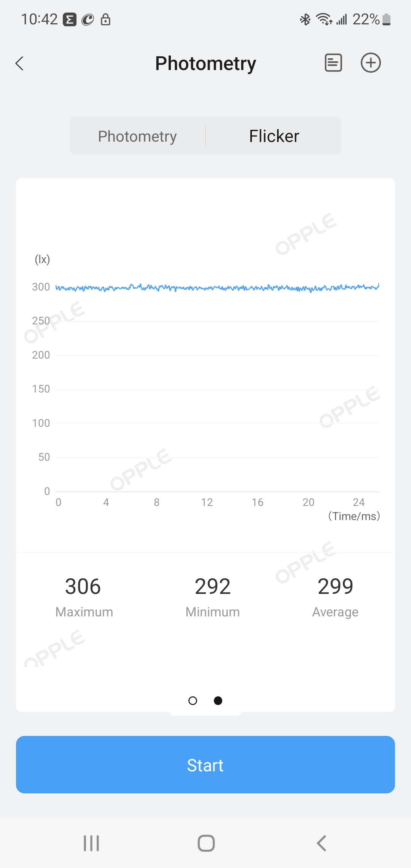Select the first page indicator dot
The width and height of the screenshot is (411, 868).
point(193,700)
